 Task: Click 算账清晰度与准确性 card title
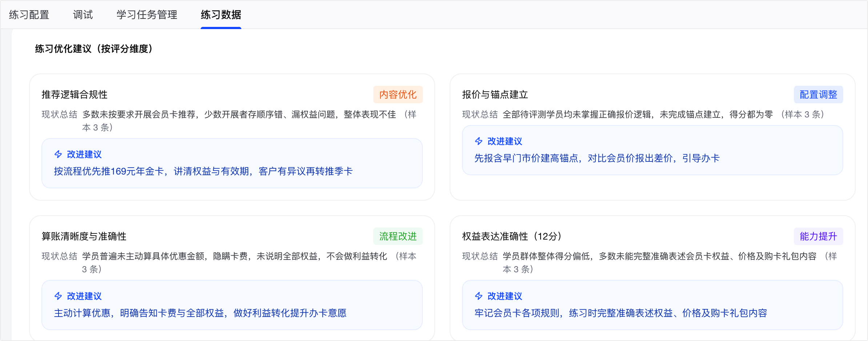coord(84,236)
